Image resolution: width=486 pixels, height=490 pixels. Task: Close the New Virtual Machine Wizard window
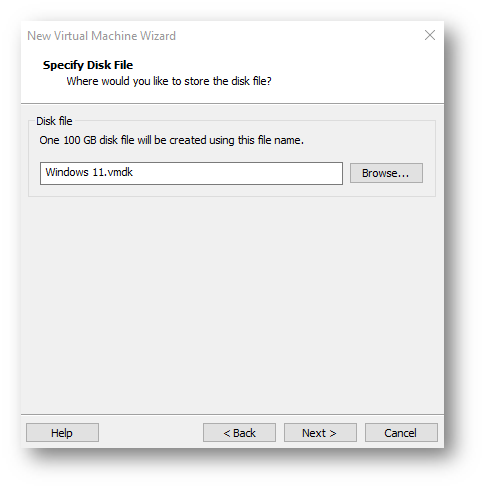430,35
